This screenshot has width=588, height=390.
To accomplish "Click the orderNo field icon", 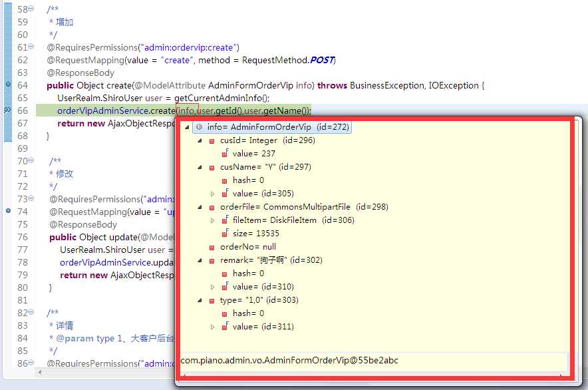I will coord(212,248).
